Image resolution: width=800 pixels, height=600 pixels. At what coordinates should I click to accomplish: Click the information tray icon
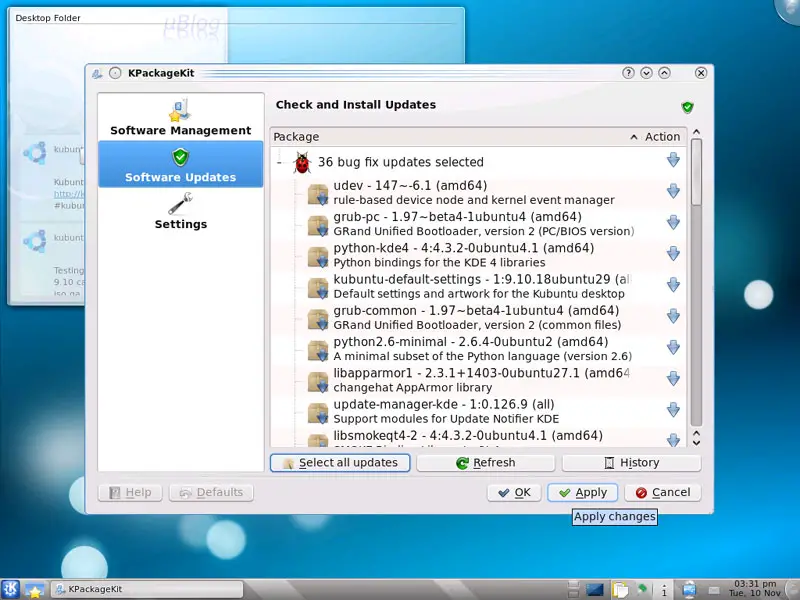click(x=664, y=590)
